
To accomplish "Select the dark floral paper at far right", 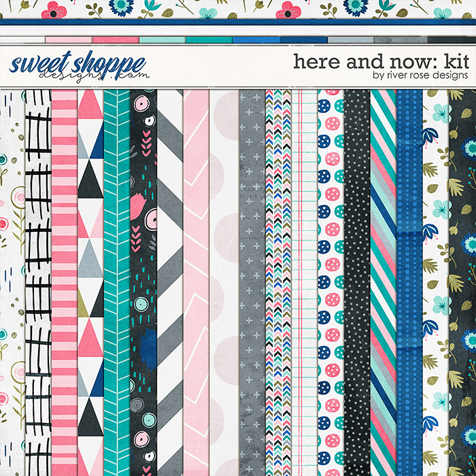I will pyautogui.click(x=462, y=283).
